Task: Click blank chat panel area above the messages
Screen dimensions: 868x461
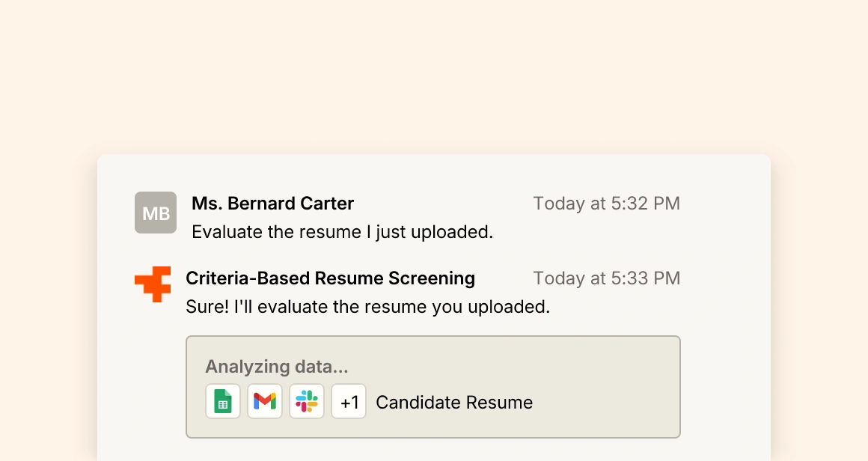Action: (434, 172)
